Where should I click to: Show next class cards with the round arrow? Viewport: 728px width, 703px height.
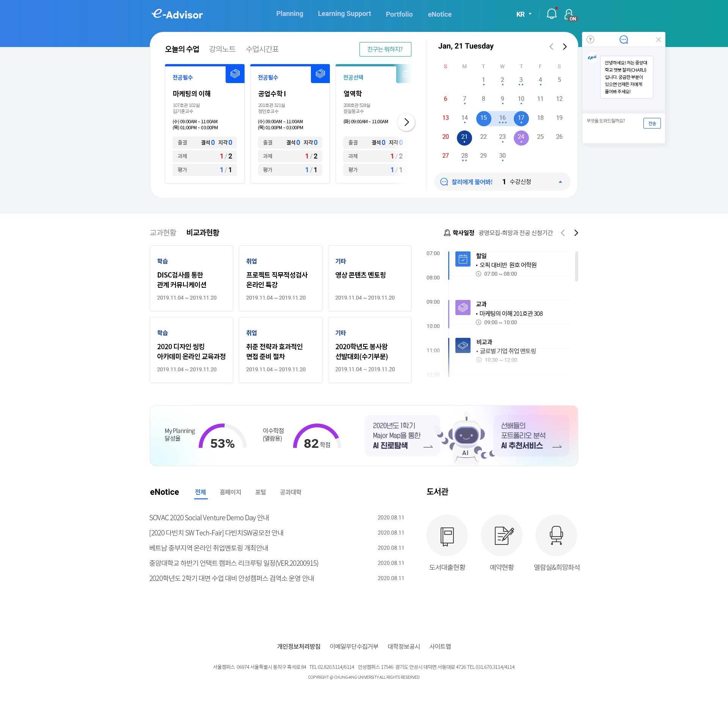(406, 122)
